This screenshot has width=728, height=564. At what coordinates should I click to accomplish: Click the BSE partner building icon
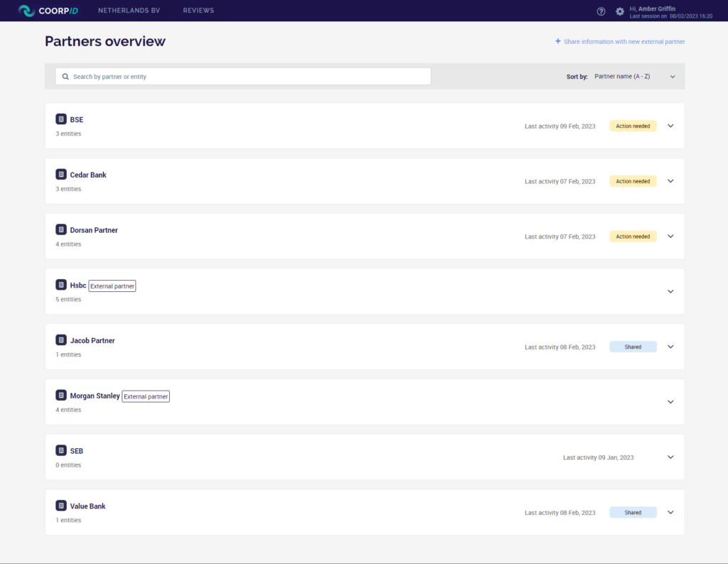[61, 119]
